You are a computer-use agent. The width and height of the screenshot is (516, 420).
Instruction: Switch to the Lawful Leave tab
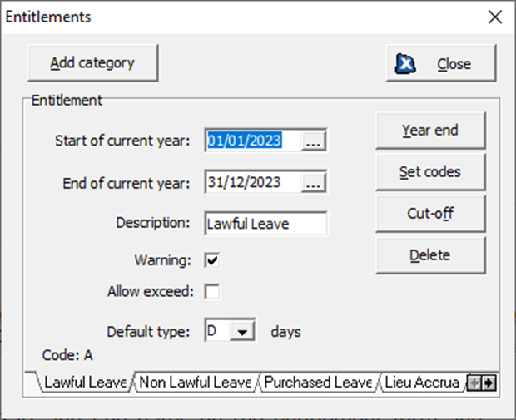(84, 383)
